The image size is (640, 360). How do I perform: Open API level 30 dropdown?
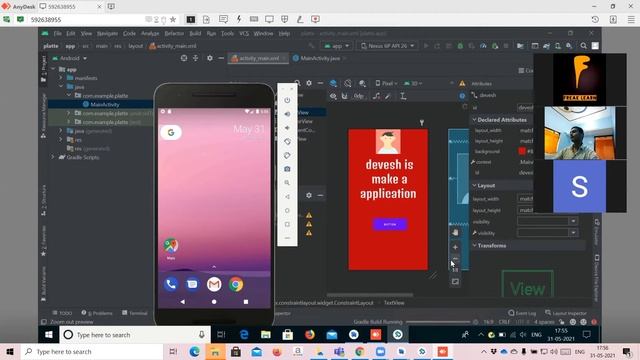point(413,83)
